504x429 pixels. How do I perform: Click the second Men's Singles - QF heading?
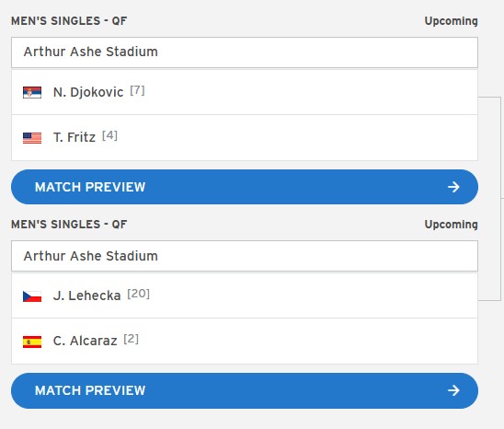pos(69,225)
